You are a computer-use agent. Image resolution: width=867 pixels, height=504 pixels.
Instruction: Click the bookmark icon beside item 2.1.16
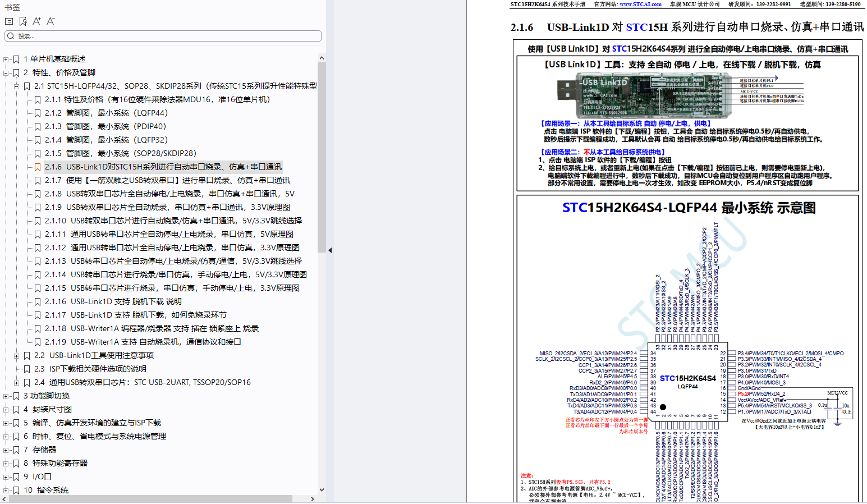point(38,301)
